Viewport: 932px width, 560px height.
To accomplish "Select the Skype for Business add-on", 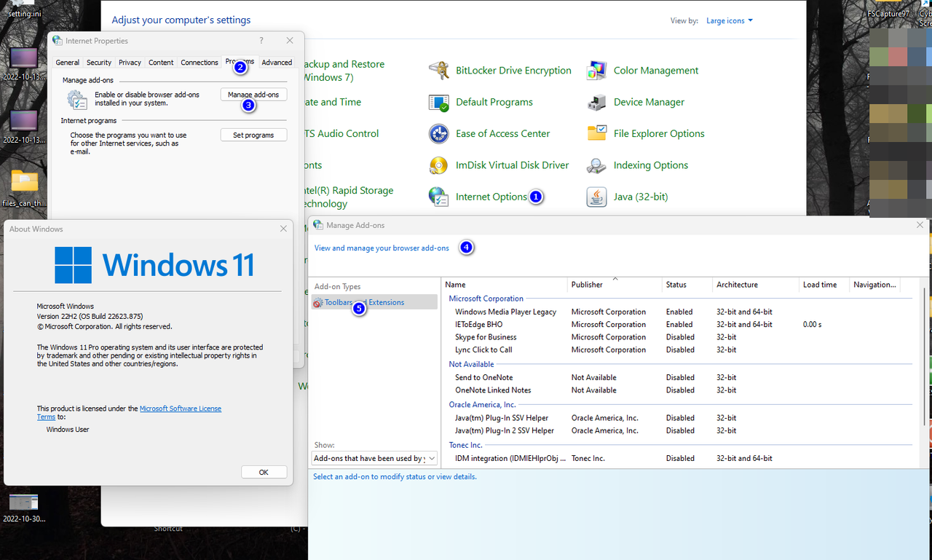I will [486, 337].
